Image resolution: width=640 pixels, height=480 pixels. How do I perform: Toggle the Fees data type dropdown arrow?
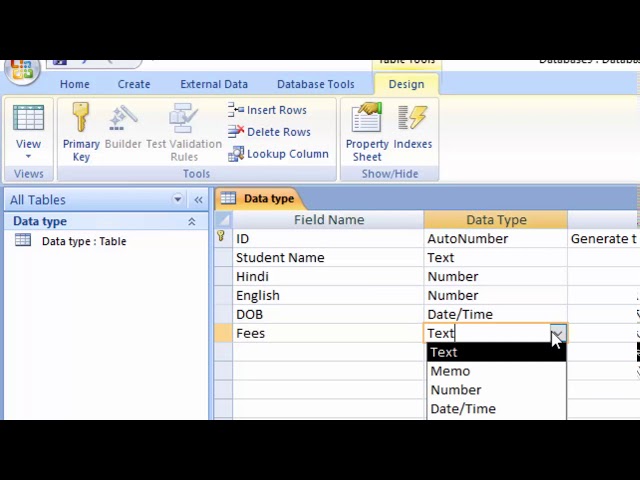click(x=558, y=333)
